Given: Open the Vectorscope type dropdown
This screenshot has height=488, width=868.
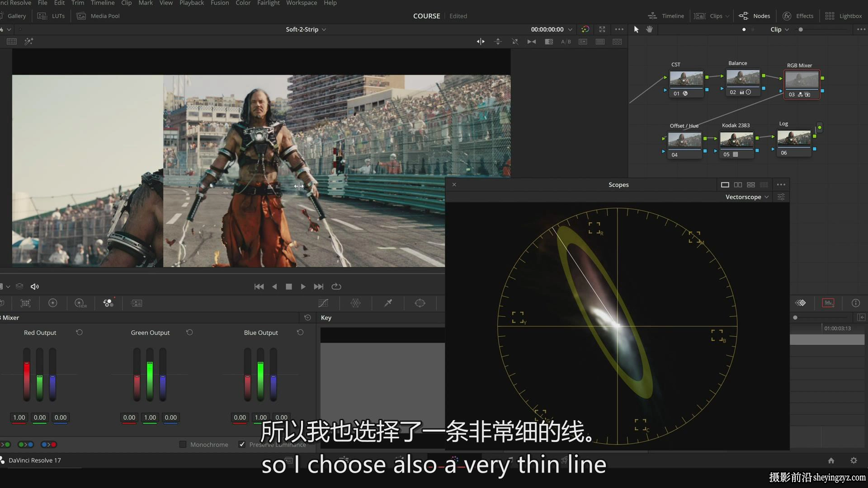Looking at the screenshot, I should (x=747, y=197).
